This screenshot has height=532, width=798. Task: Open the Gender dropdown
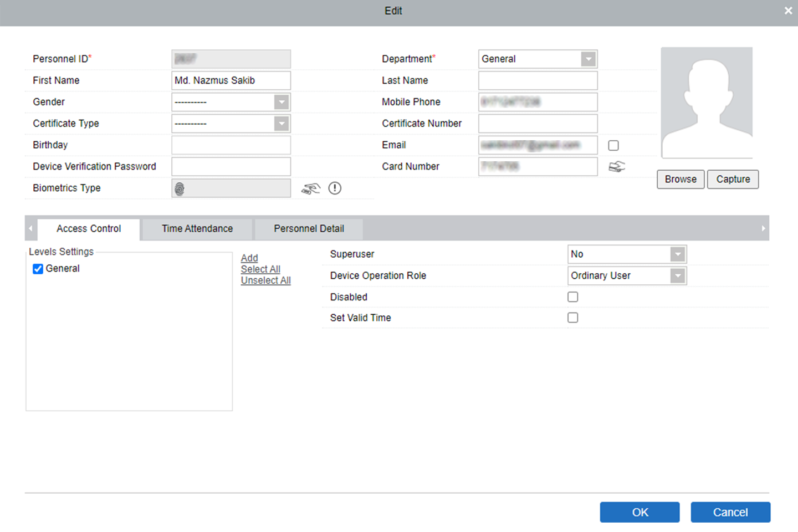click(x=282, y=102)
